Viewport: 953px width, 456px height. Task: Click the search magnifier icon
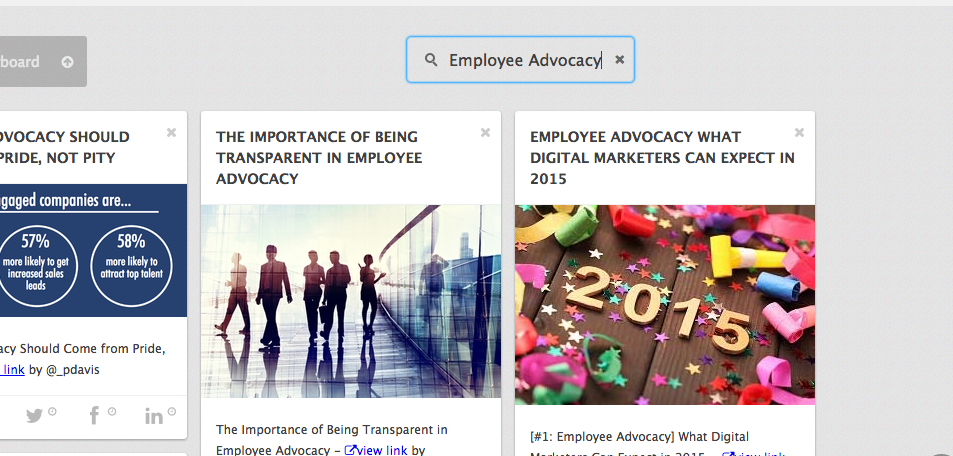(x=431, y=60)
